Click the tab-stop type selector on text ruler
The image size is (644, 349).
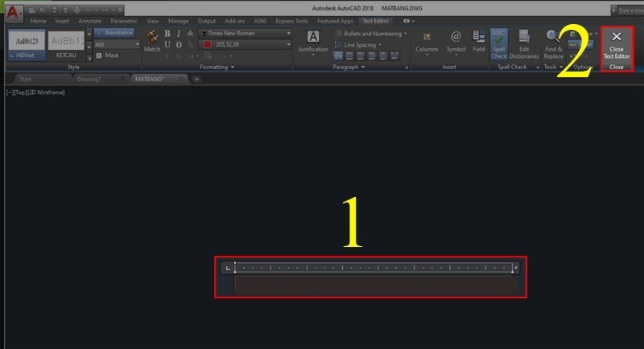pyautogui.click(x=228, y=268)
